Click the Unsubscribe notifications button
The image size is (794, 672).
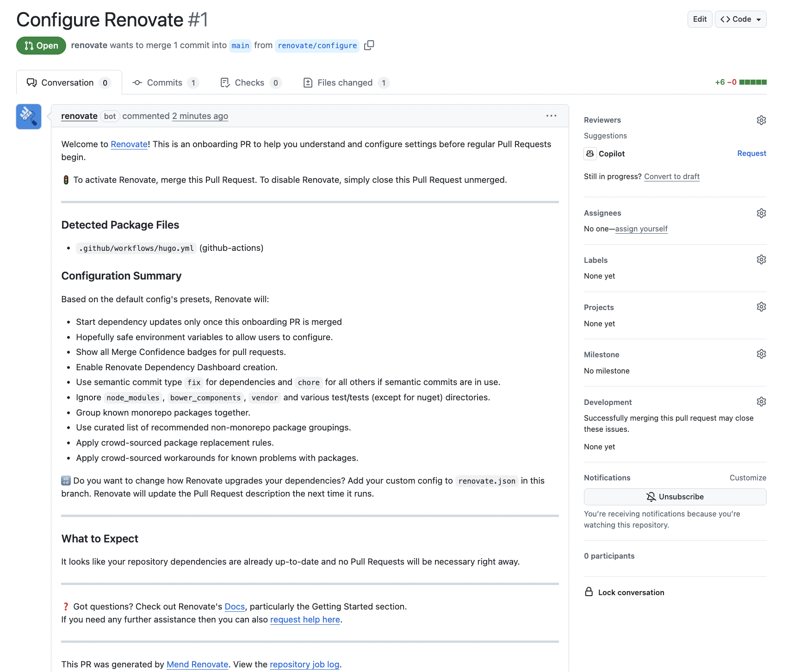pos(675,497)
